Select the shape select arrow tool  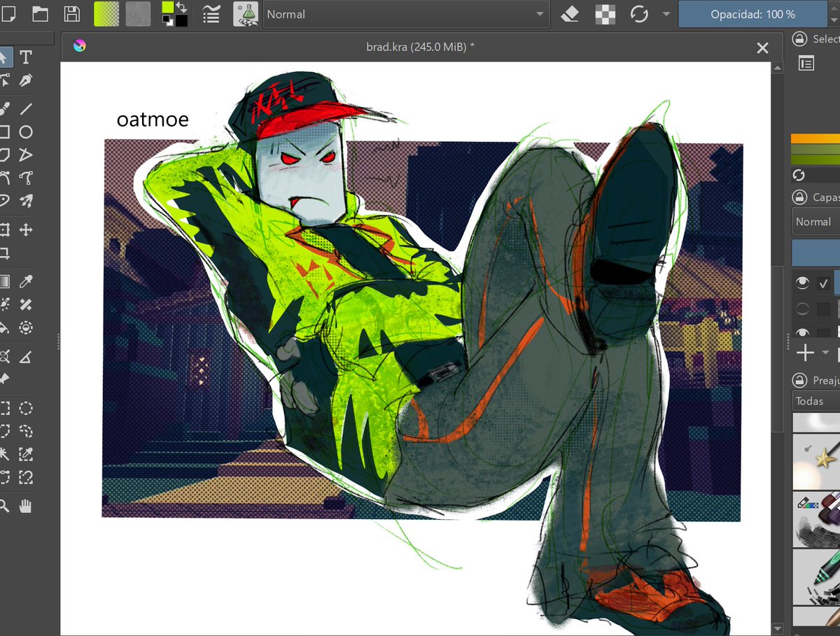[x=3, y=57]
